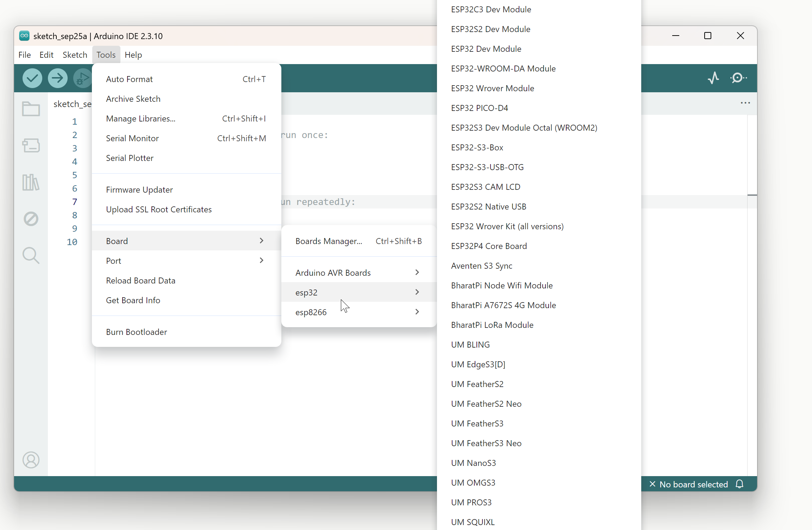Select the sketch_se editor tab

tap(72, 104)
